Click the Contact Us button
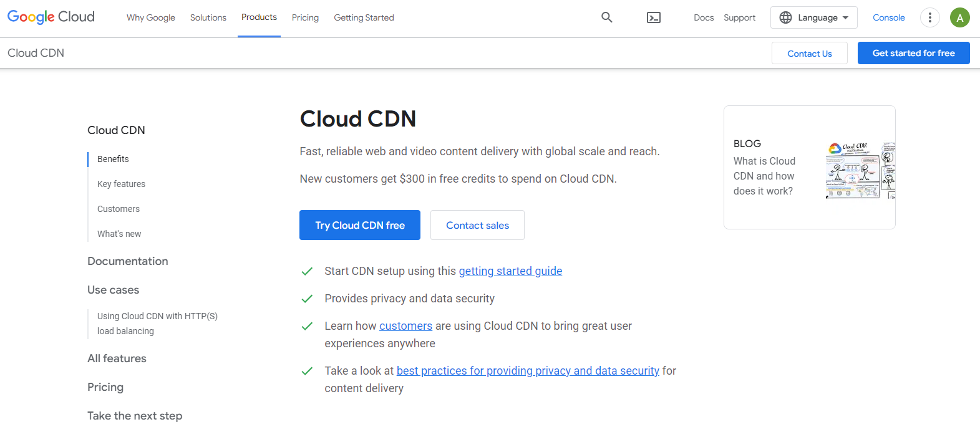 click(809, 54)
